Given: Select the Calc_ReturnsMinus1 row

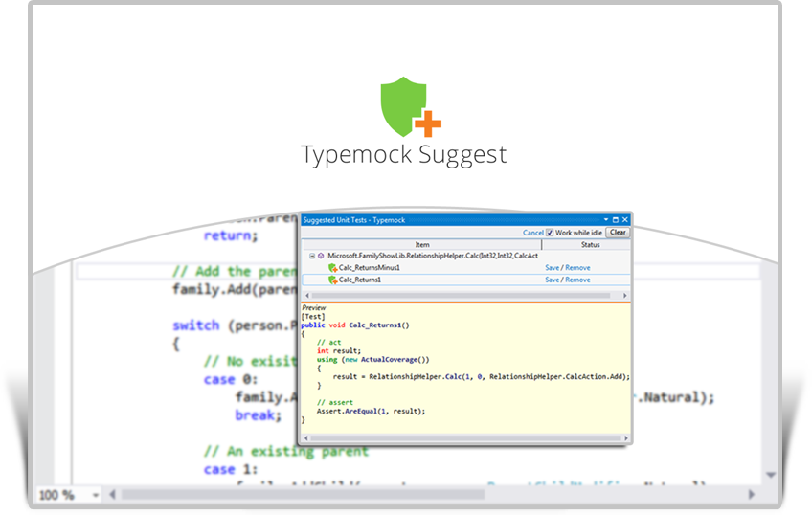Looking at the screenshot, I should 466,268.
